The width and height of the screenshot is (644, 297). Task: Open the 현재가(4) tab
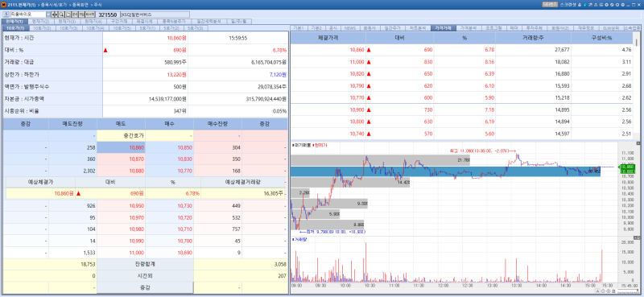click(93, 21)
